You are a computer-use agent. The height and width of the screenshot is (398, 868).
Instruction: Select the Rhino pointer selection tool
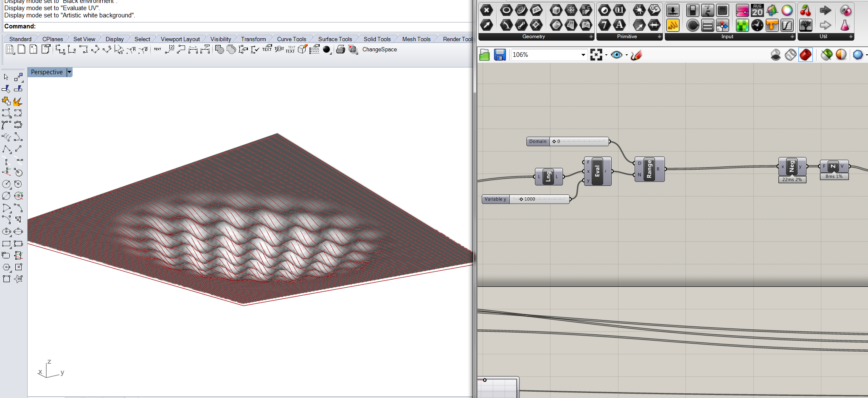[x=6, y=77]
